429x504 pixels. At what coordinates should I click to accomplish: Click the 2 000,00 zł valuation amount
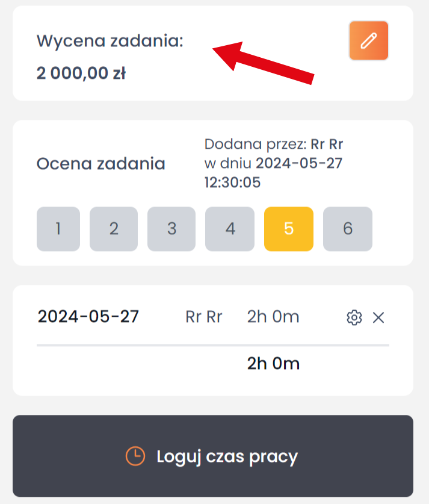[x=81, y=73]
